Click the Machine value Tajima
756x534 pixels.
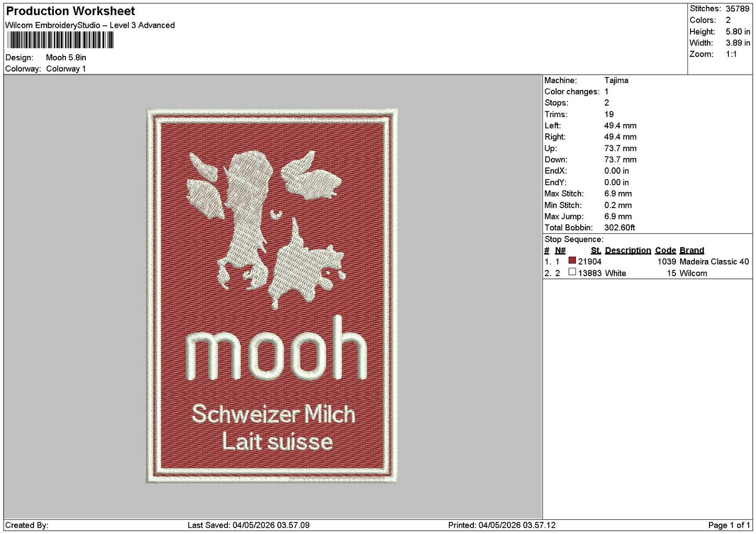click(616, 81)
